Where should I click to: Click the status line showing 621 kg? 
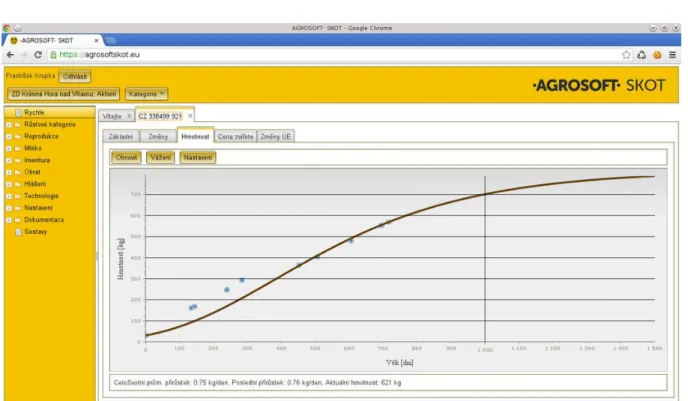(x=388, y=383)
